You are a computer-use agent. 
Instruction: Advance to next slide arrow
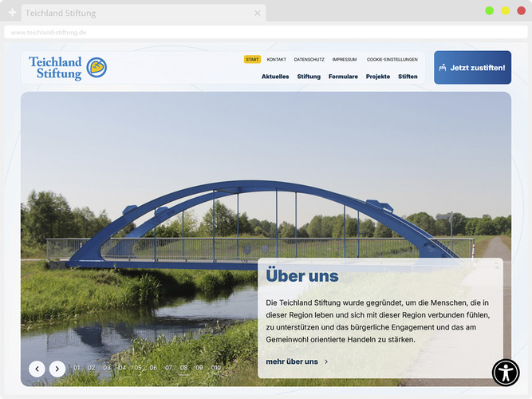pyautogui.click(x=57, y=369)
